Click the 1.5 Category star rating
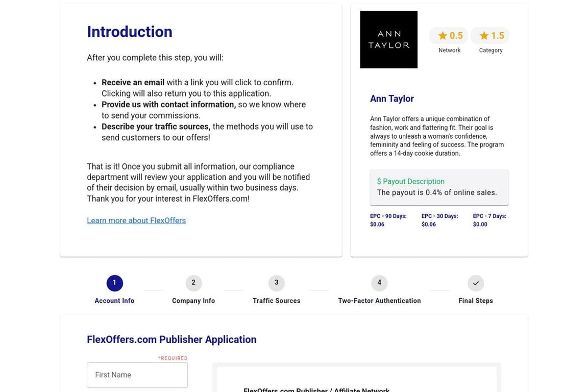Image resolution: width=588 pixels, height=392 pixels. 490,36
